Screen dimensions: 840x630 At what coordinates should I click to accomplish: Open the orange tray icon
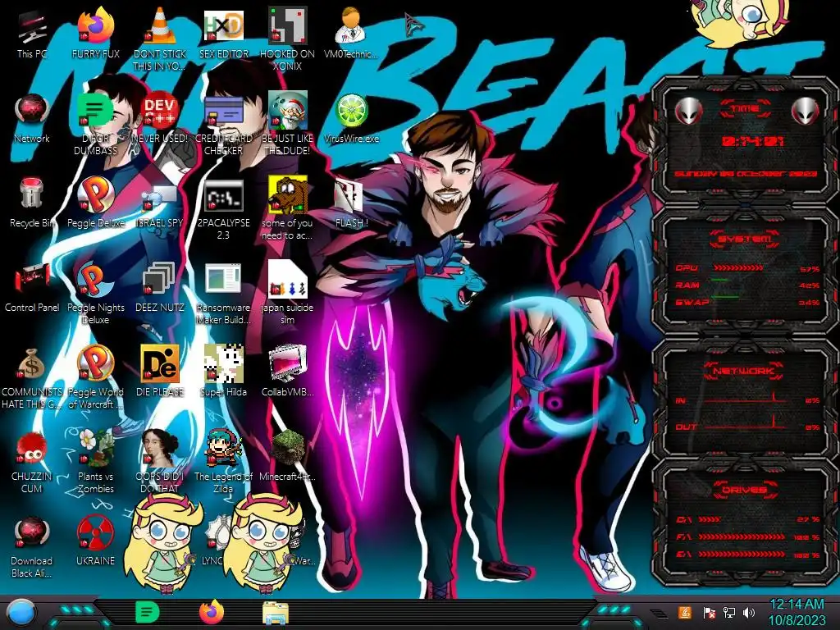pos(684,612)
